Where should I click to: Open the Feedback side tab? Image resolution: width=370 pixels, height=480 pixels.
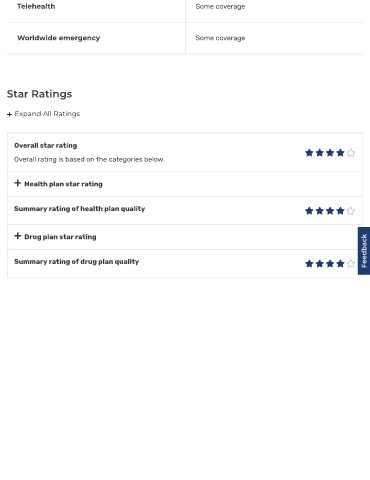364,251
